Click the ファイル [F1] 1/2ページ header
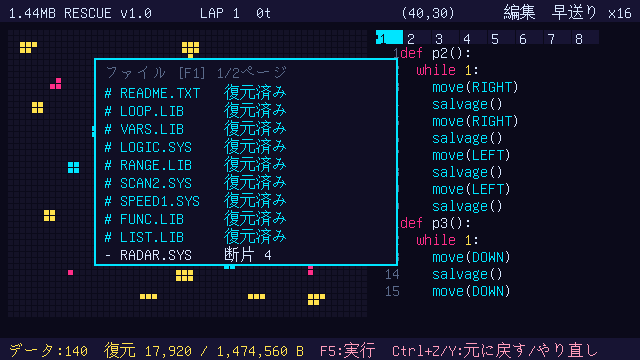The height and width of the screenshot is (360, 640). [196, 73]
